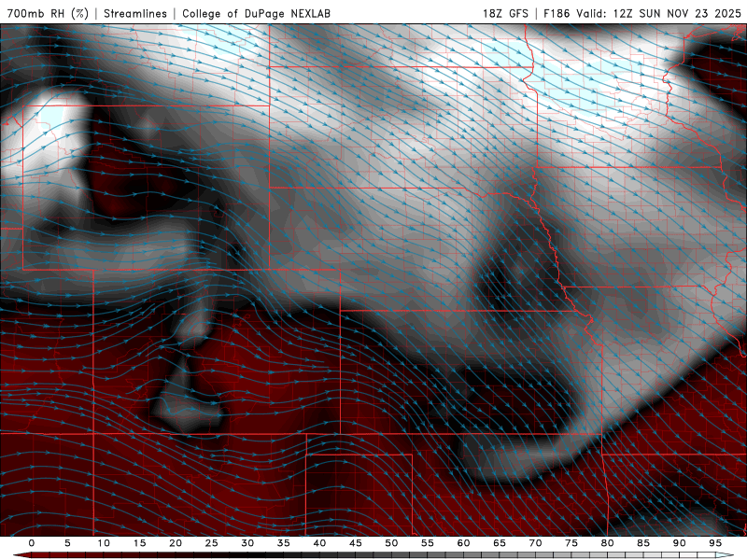Viewport: 747px width, 560px height.
Task: Click the 20 value on color scale
Action: (x=176, y=543)
